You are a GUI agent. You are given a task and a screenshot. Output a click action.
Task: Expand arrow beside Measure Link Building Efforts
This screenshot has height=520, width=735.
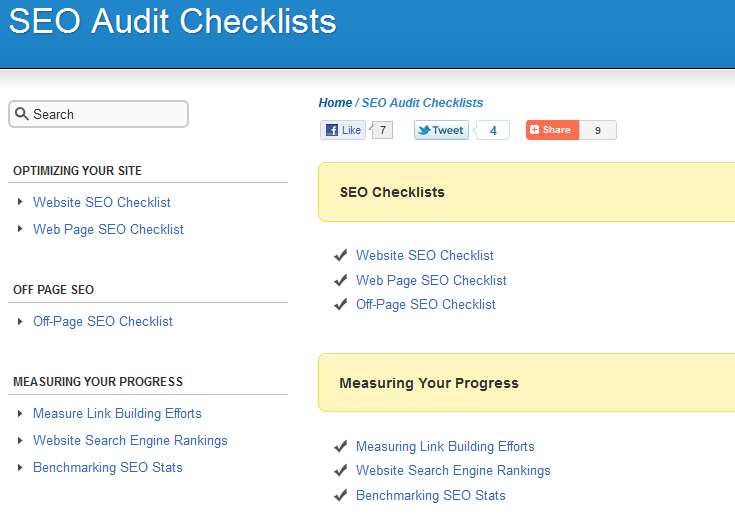click(20, 413)
